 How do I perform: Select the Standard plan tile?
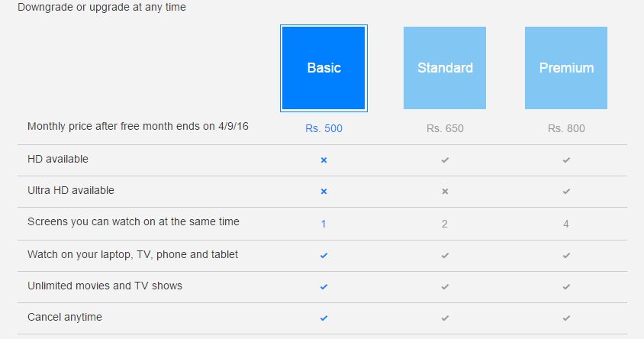[x=445, y=68]
